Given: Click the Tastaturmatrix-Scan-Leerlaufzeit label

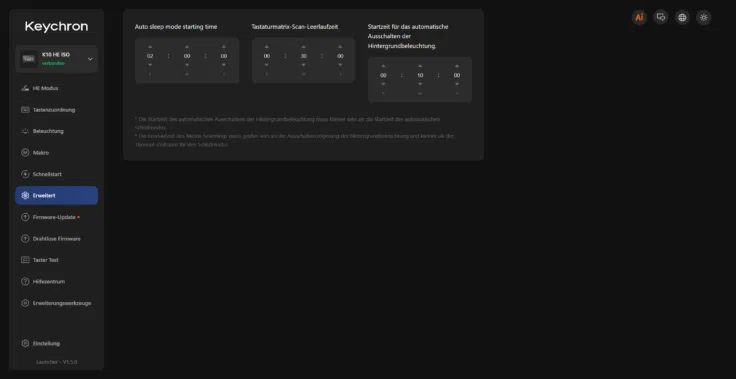Looking at the screenshot, I should pos(295,27).
